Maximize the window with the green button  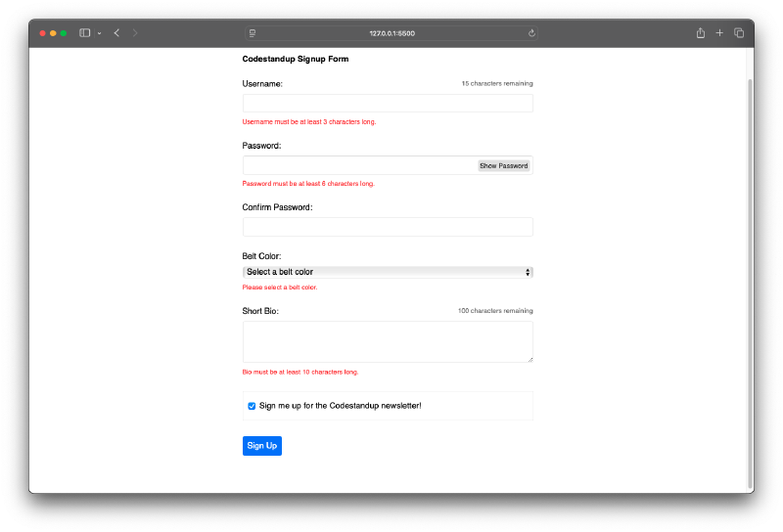64,33
